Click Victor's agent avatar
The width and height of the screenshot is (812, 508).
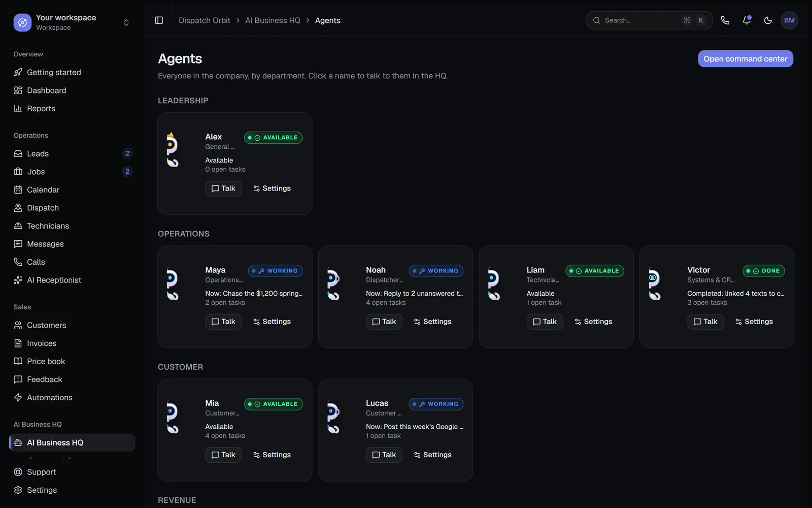click(x=655, y=283)
